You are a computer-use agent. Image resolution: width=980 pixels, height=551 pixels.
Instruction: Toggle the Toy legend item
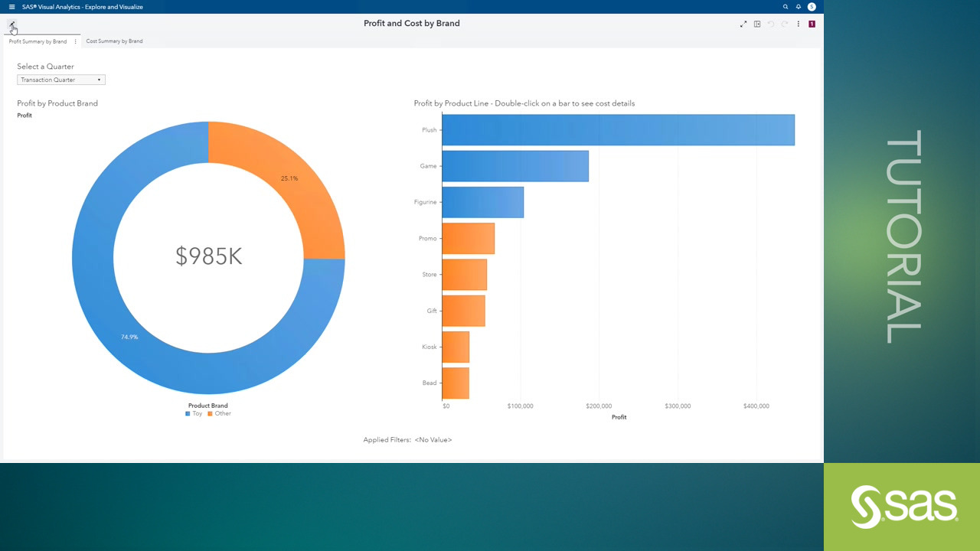194,413
